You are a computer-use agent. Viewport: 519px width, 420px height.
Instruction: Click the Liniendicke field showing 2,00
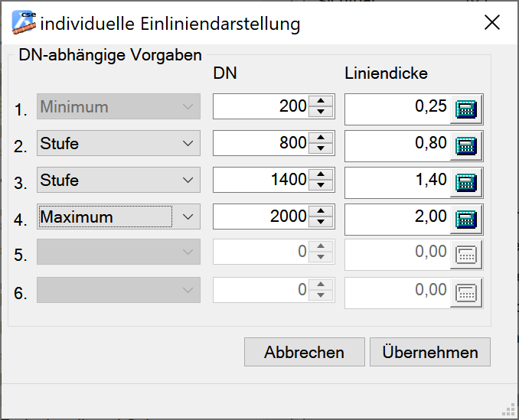click(x=397, y=217)
